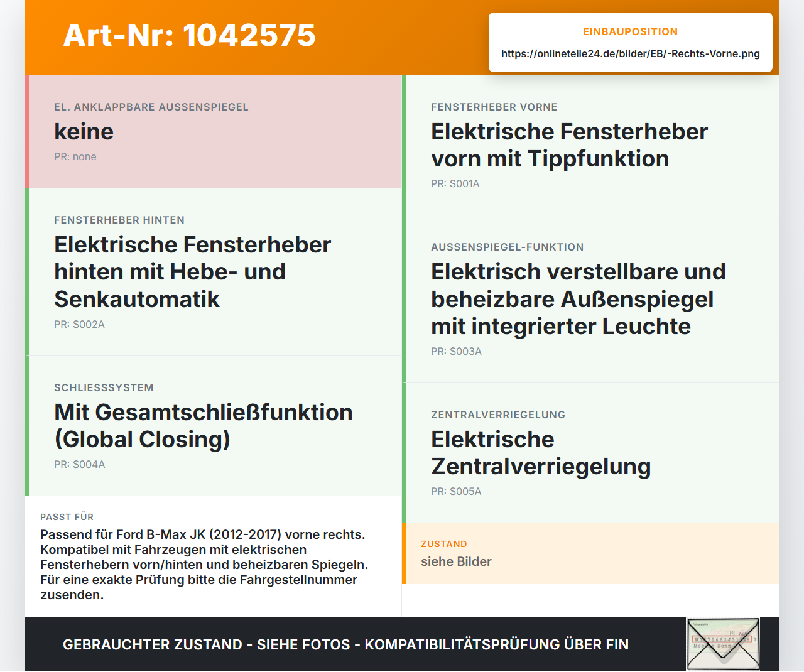Select 'Mit Gesamtschließfunktion (Global Closing)' text
The image size is (804, 672).
(x=204, y=426)
